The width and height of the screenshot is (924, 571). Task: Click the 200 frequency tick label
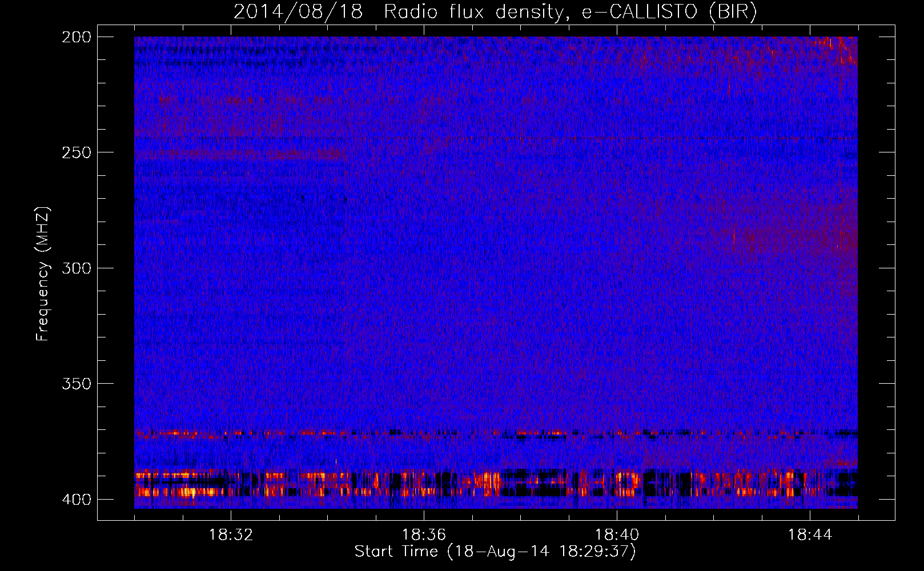(x=76, y=37)
